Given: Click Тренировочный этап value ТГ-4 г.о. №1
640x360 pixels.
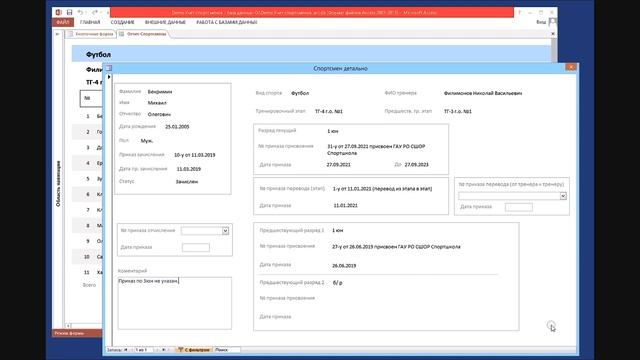Looking at the screenshot, I should (x=329, y=111).
